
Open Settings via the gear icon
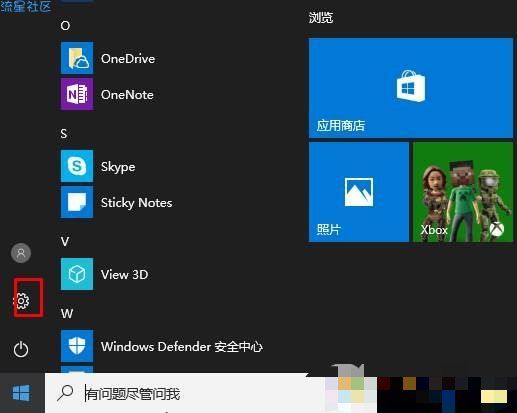[x=22, y=301]
